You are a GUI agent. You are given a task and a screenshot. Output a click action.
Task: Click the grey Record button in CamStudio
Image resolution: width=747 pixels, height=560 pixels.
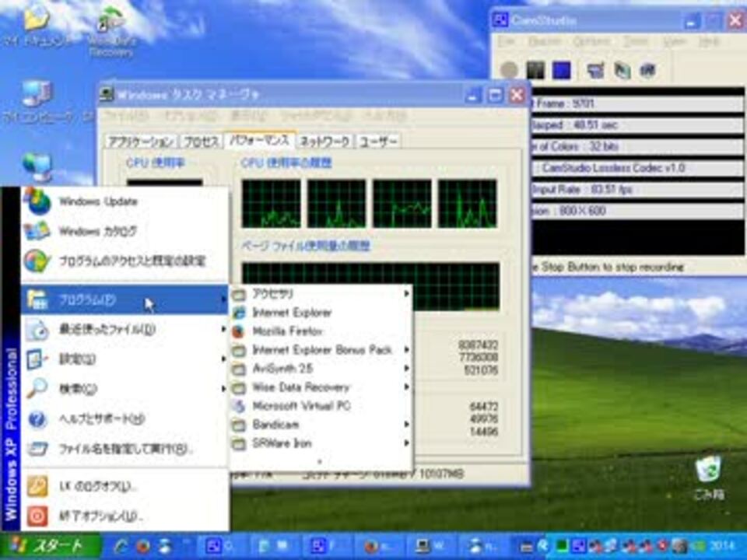pos(509,70)
